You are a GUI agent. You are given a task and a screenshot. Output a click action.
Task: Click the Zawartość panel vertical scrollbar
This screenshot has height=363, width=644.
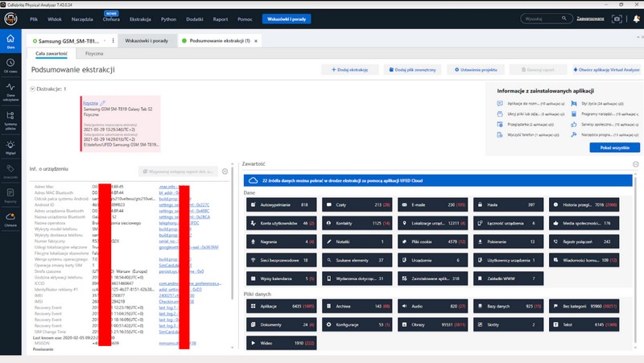point(636,258)
